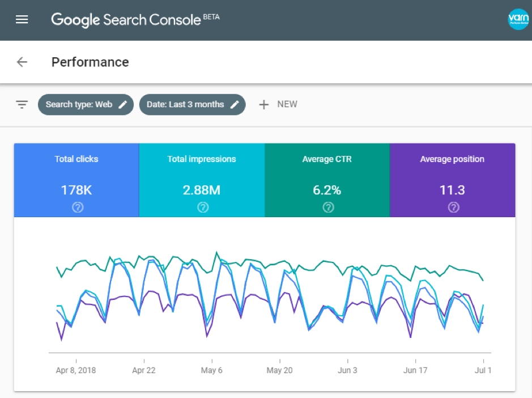The image size is (532, 398).
Task: Open help icon under Average CTR
Action: pos(328,207)
